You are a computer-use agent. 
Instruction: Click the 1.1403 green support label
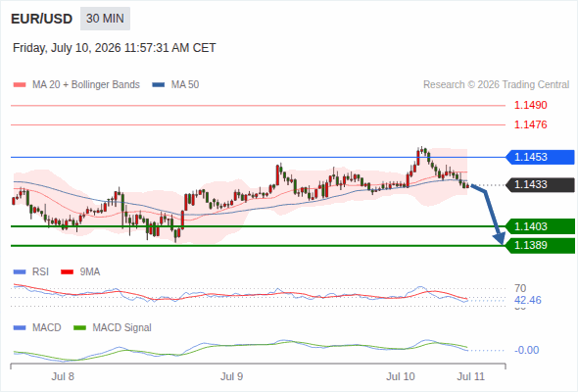(x=540, y=226)
